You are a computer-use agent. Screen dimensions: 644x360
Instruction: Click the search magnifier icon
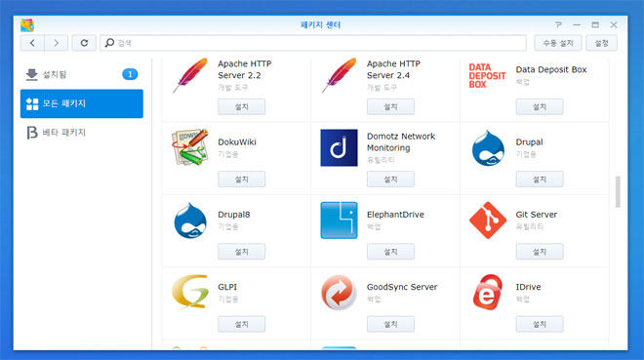click(109, 43)
